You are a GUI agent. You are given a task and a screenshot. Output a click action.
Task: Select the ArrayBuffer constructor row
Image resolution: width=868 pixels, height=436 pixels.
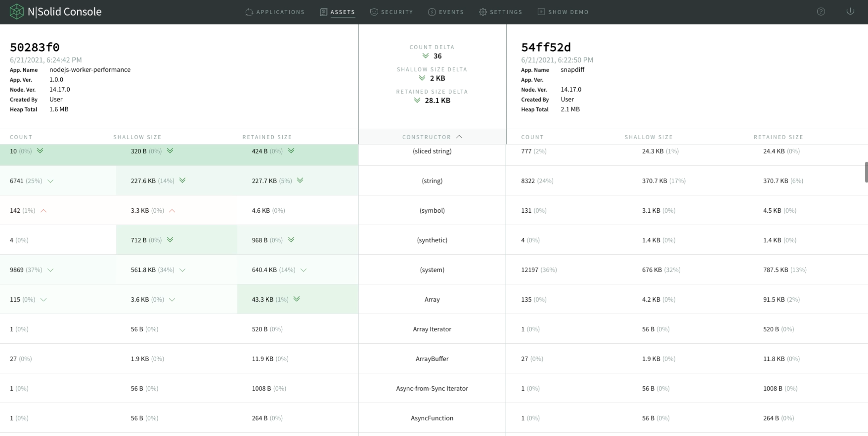(432, 358)
